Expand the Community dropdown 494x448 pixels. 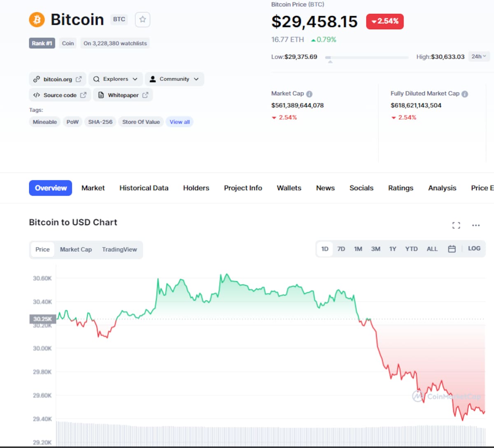click(174, 79)
